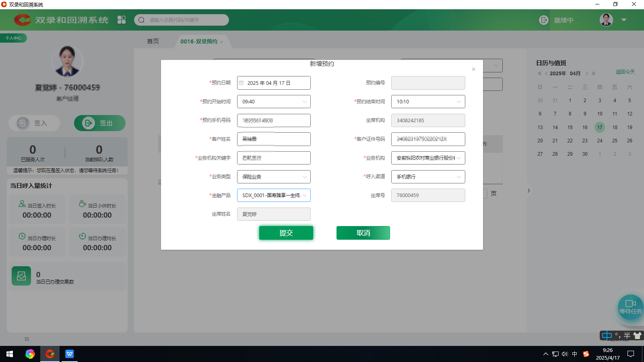Click the user avatar in top bar
Screen dimensions: 644x362
[606, 20]
